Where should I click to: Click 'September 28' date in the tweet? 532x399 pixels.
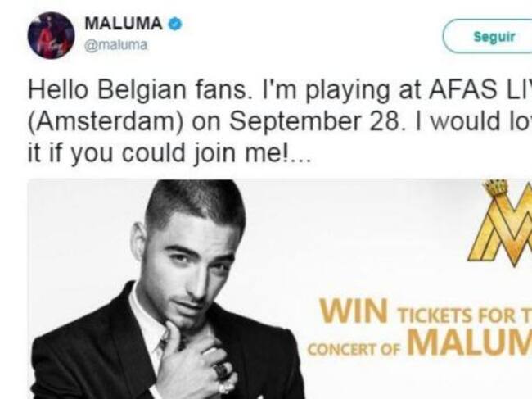tap(314, 122)
